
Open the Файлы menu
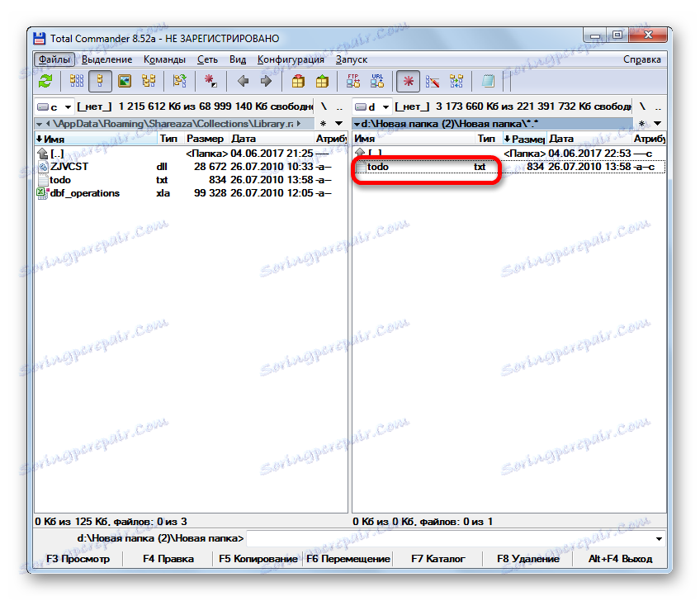pos(54,59)
